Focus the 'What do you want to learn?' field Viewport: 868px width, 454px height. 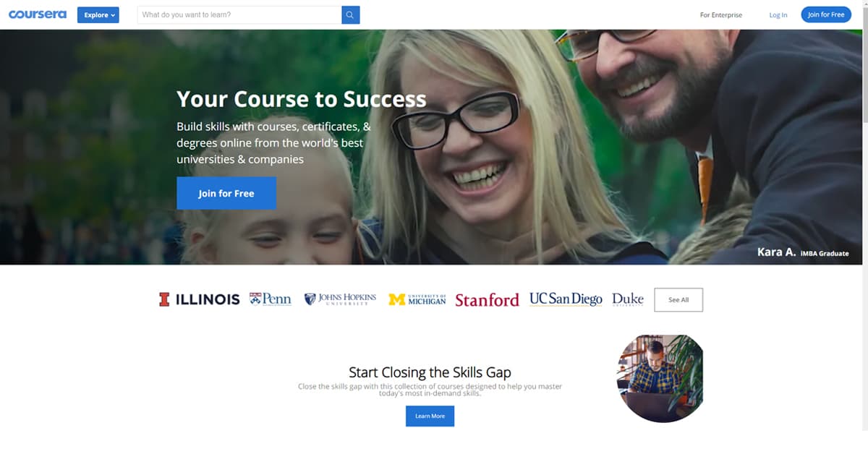click(x=239, y=14)
